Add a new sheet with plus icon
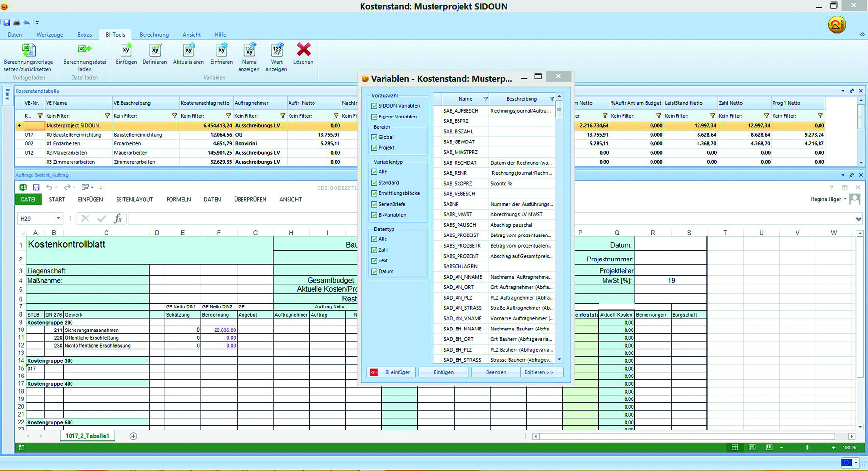Image resolution: width=868 pixels, height=471 pixels. click(133, 436)
